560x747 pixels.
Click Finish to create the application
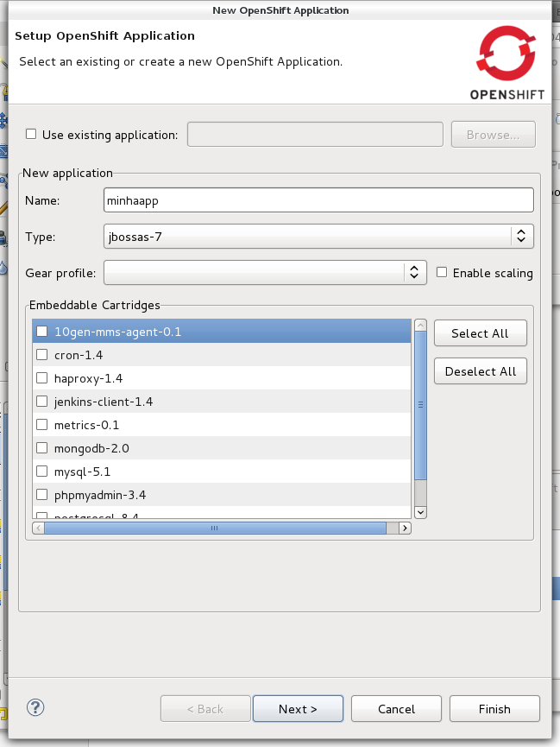pos(494,709)
